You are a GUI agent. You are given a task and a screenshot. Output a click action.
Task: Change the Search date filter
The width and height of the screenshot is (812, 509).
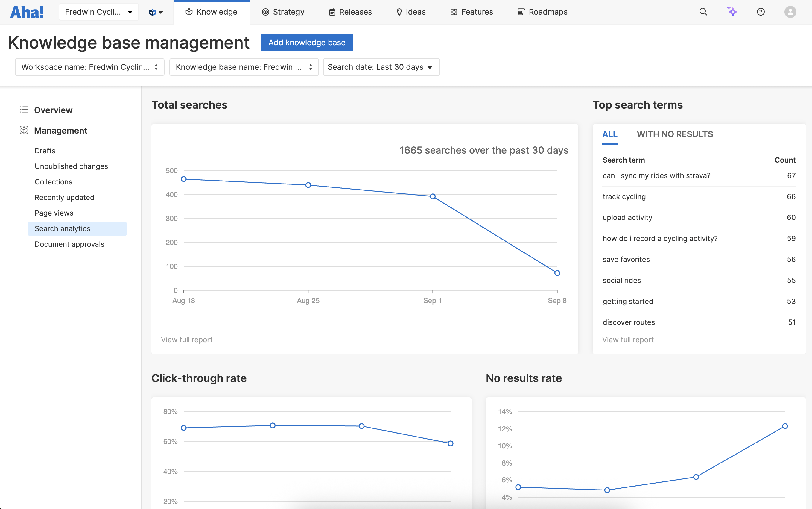[x=381, y=67]
